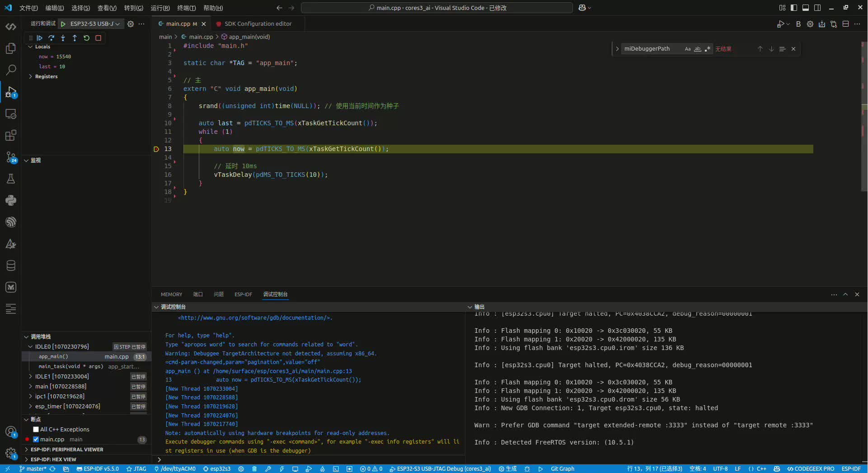Restart the debug session

pyautogui.click(x=86, y=38)
